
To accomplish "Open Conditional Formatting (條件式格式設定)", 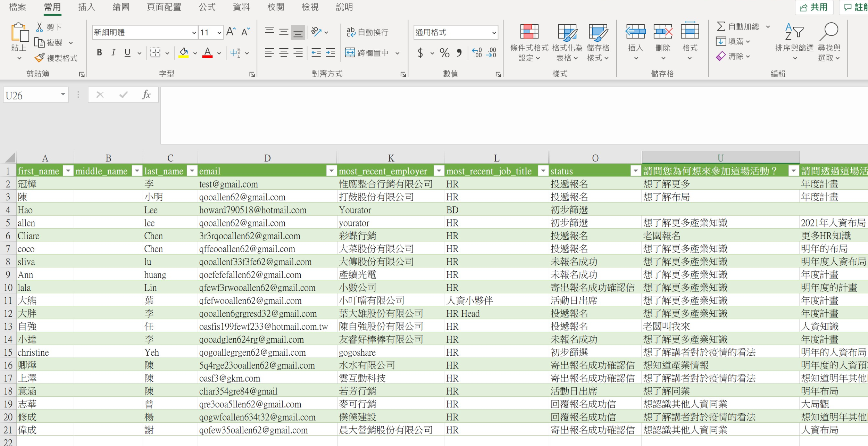I will click(529, 42).
